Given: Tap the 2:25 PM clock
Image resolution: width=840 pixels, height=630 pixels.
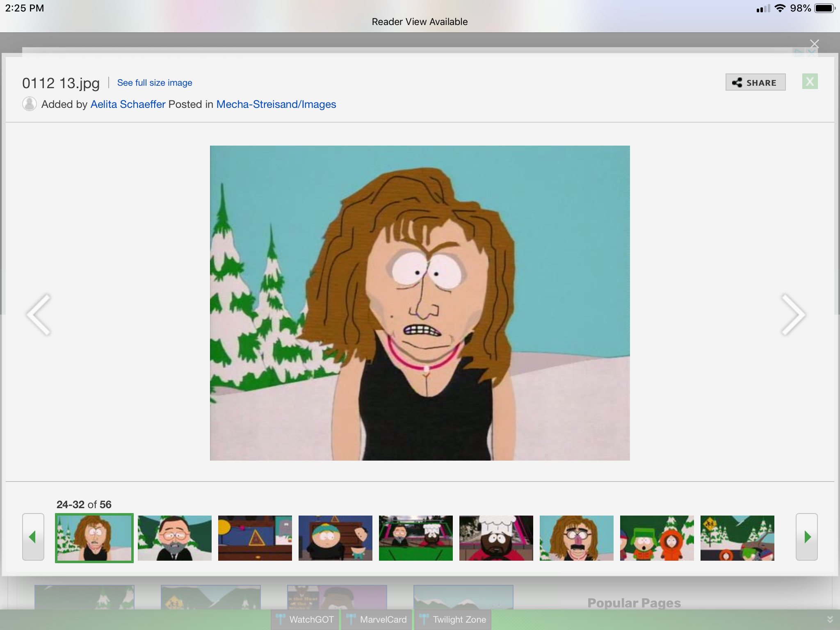Looking at the screenshot, I should 25,8.
